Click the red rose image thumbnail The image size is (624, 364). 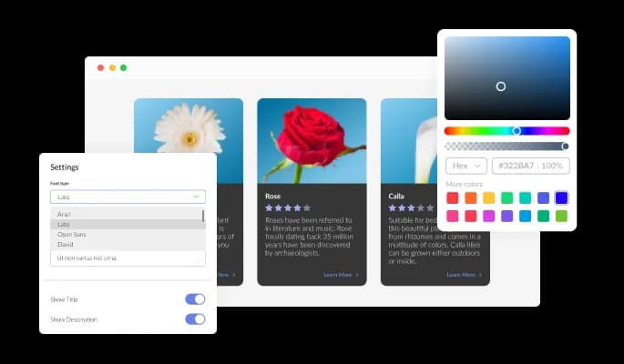coord(312,141)
